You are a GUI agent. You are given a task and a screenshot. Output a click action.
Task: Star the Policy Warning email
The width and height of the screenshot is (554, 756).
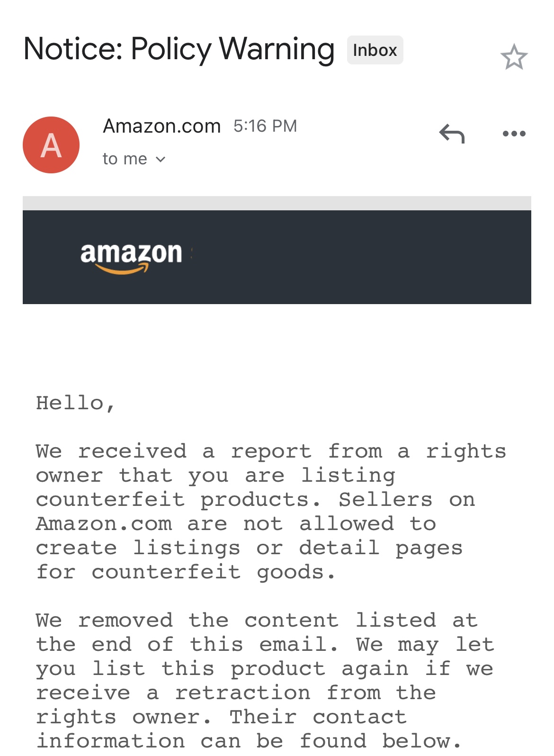[x=514, y=57]
